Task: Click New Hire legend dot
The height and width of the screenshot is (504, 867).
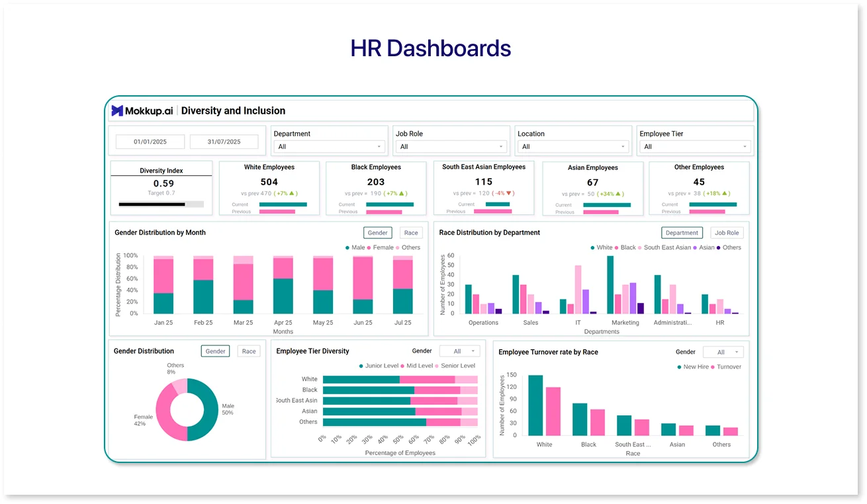Action: click(679, 366)
